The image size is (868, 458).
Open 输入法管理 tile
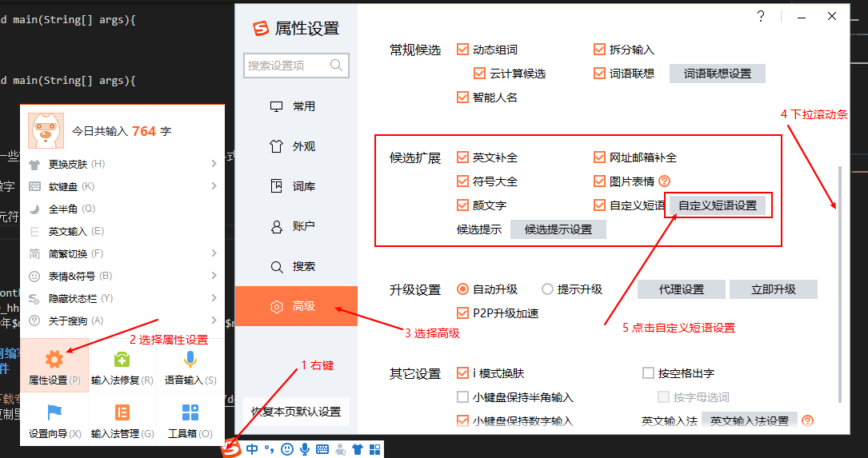(x=122, y=420)
